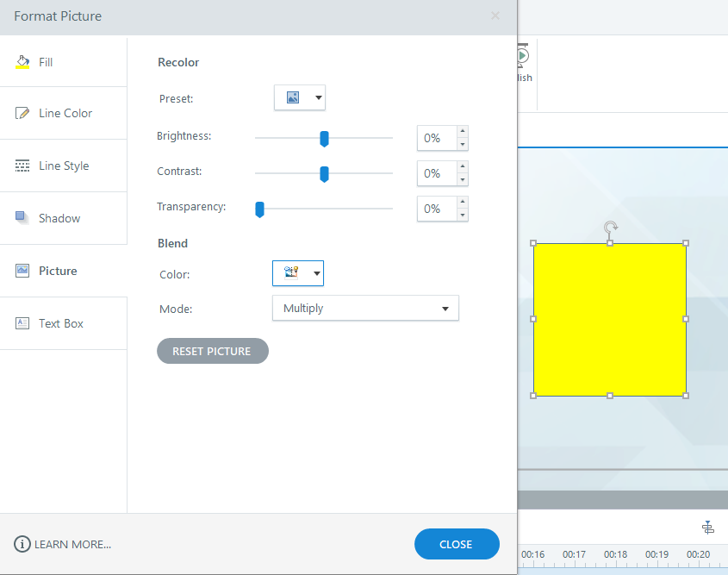Switch to the Line Color tab
Image resolution: width=728 pixels, height=575 pixels.
(x=63, y=113)
